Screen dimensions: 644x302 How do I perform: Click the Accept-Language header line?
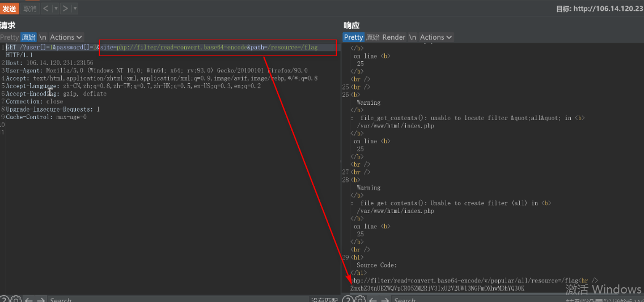tap(133, 86)
